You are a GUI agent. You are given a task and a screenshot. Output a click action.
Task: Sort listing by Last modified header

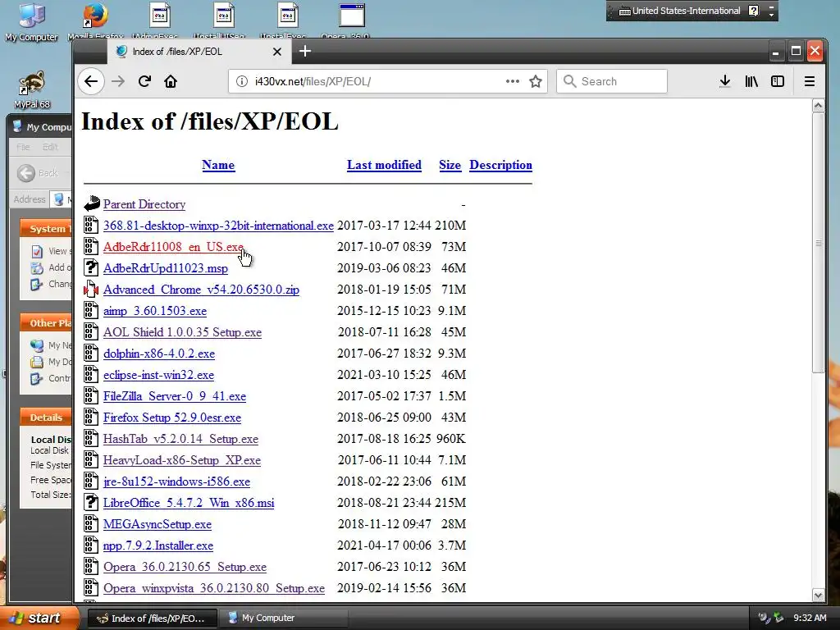(x=384, y=165)
